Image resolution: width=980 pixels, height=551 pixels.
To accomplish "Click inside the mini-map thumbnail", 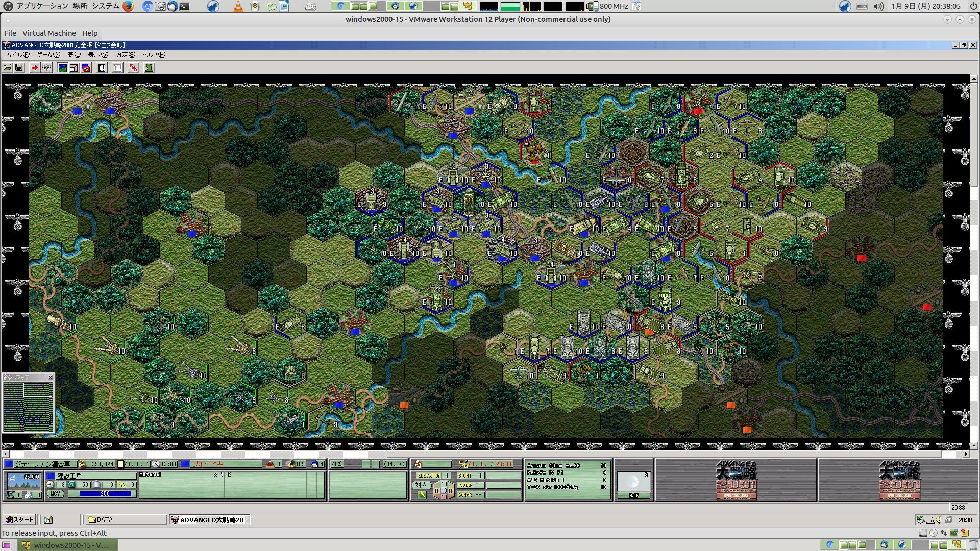I will click(28, 407).
